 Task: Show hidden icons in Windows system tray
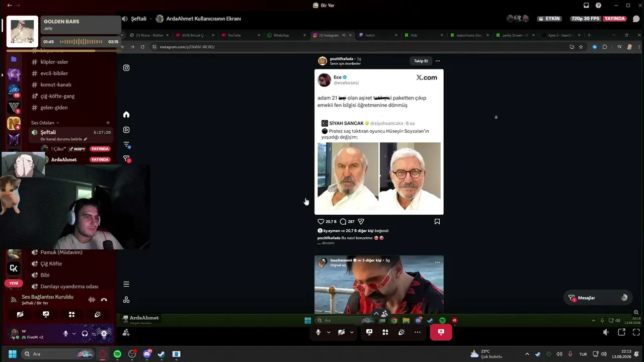click(527, 354)
